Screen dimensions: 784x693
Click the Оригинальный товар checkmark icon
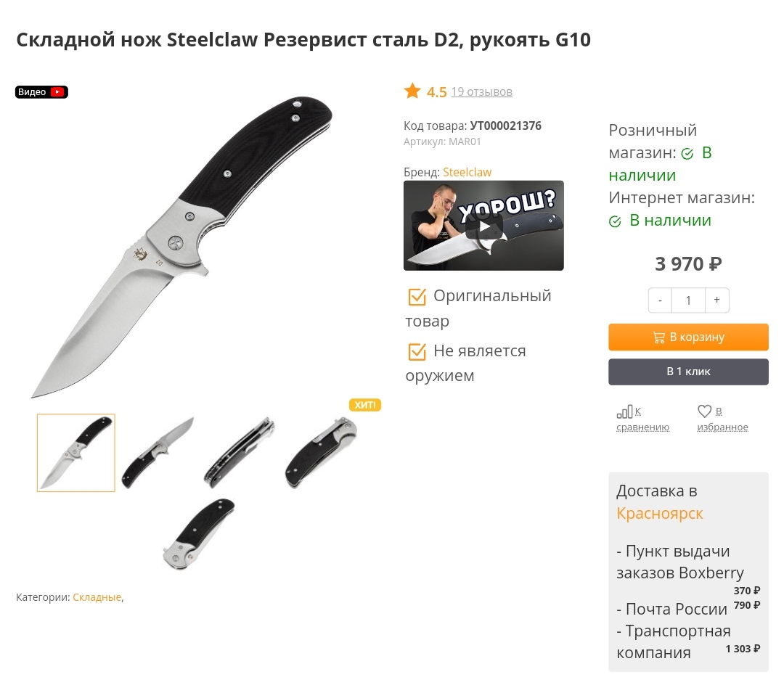[417, 297]
